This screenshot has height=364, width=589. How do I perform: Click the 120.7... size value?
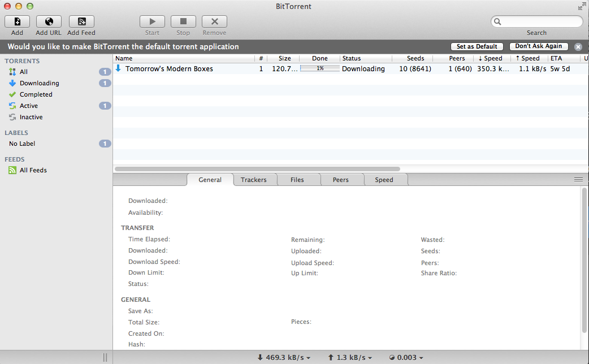pyautogui.click(x=284, y=69)
